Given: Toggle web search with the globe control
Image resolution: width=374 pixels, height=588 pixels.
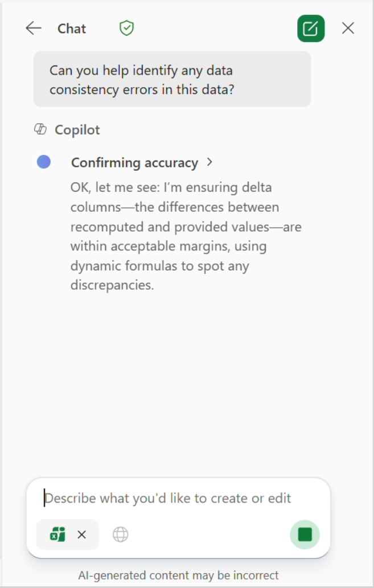Looking at the screenshot, I should (x=120, y=534).
